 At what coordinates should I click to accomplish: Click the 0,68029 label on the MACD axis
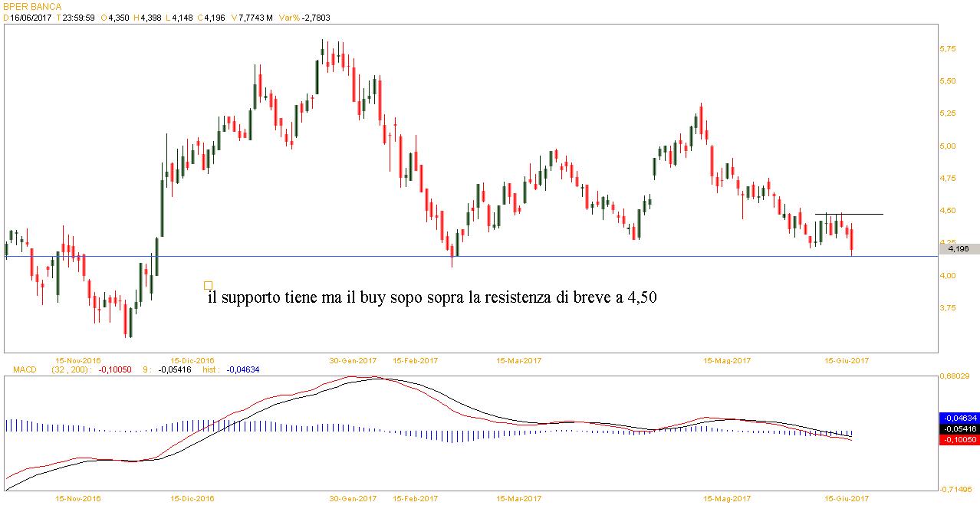coord(955,376)
